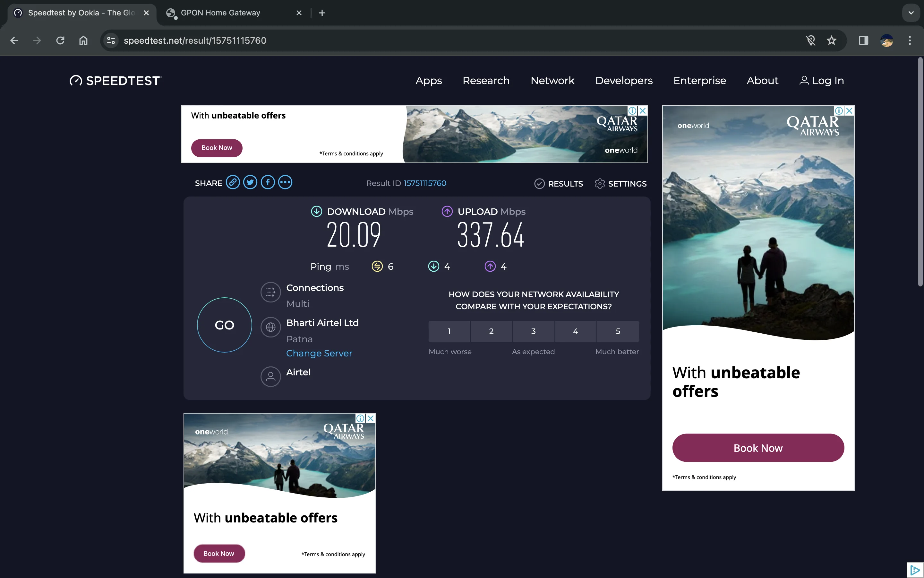The image size is (924, 578).
Task: Click the Change Server link
Action: click(319, 353)
